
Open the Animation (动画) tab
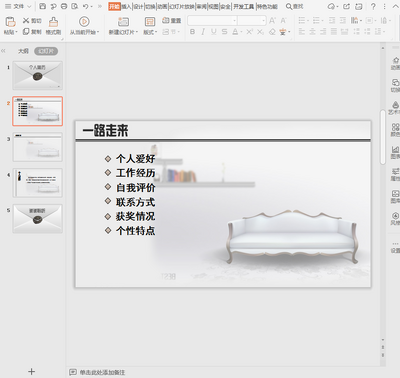tap(162, 6)
